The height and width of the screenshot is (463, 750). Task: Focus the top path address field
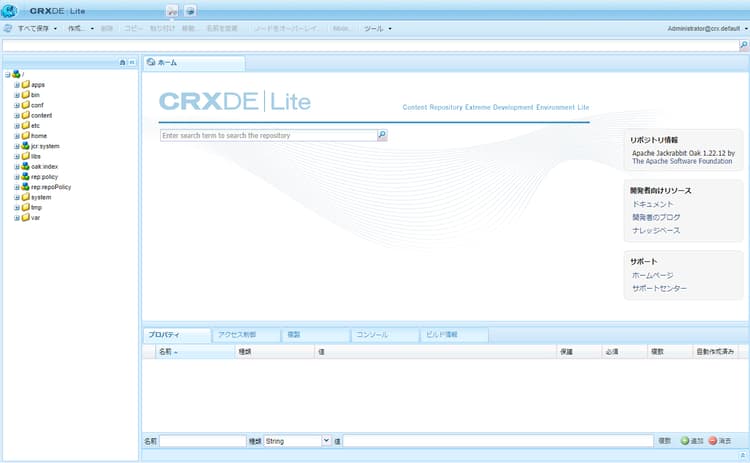pos(371,45)
